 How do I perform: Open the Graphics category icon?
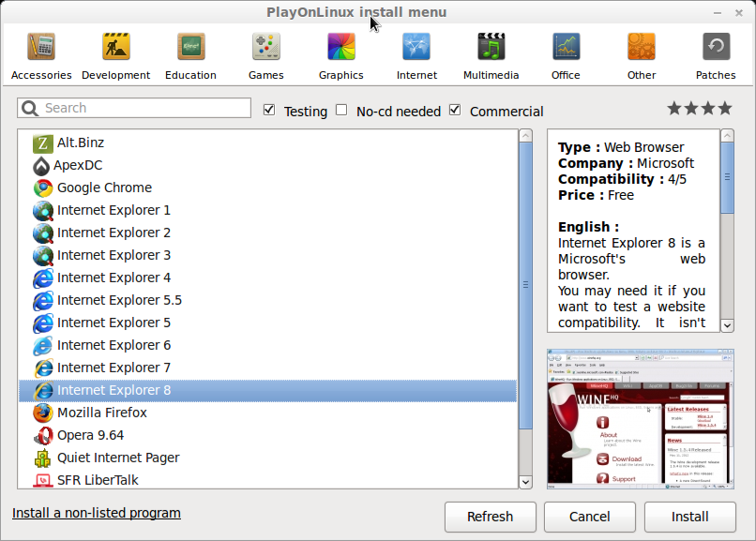click(x=340, y=47)
